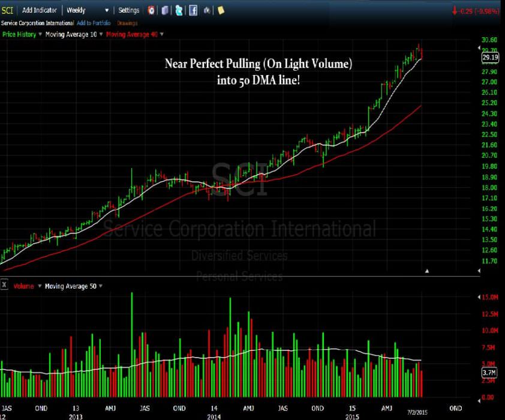
Task: Open the Drawings link
Action: point(127,23)
